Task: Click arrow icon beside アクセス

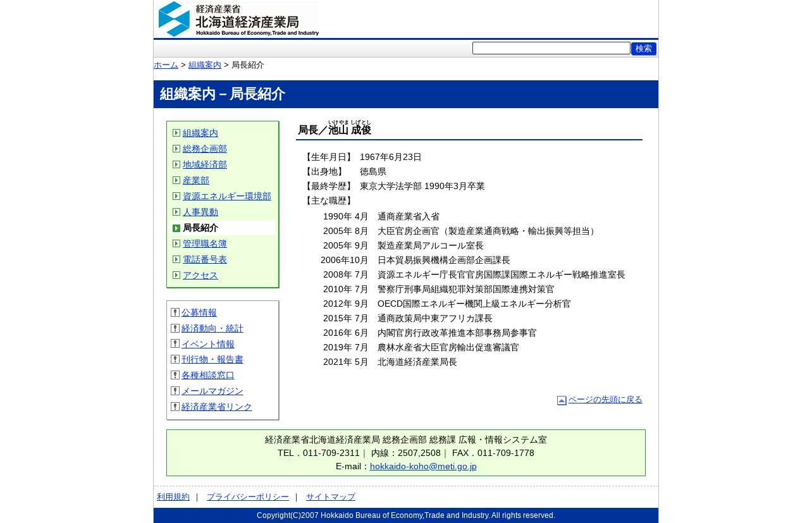Action: pos(176,275)
